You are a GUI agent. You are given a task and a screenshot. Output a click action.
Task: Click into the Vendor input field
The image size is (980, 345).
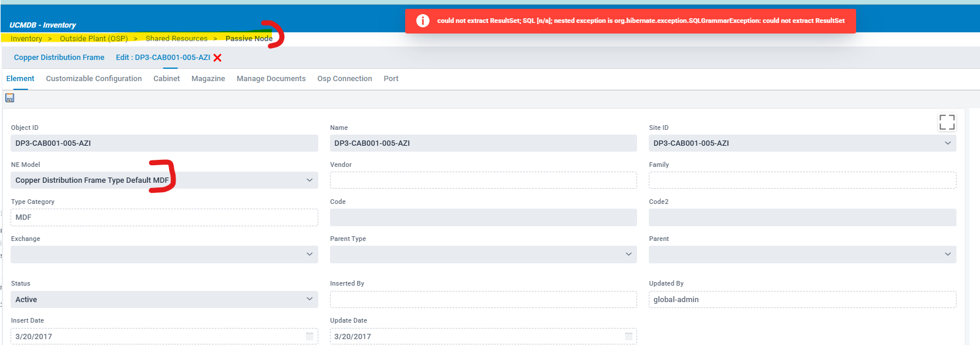(x=483, y=180)
